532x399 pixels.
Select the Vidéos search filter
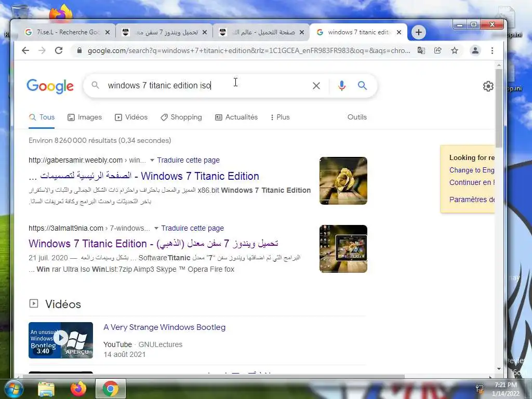pyautogui.click(x=131, y=117)
